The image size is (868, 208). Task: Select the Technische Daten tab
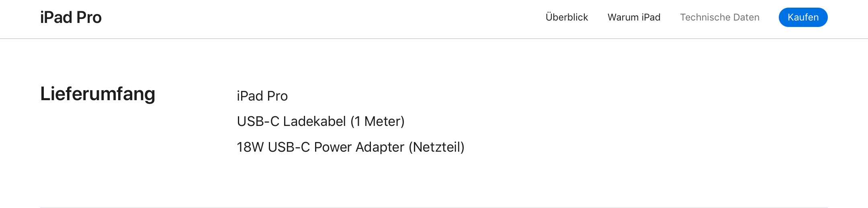click(719, 17)
